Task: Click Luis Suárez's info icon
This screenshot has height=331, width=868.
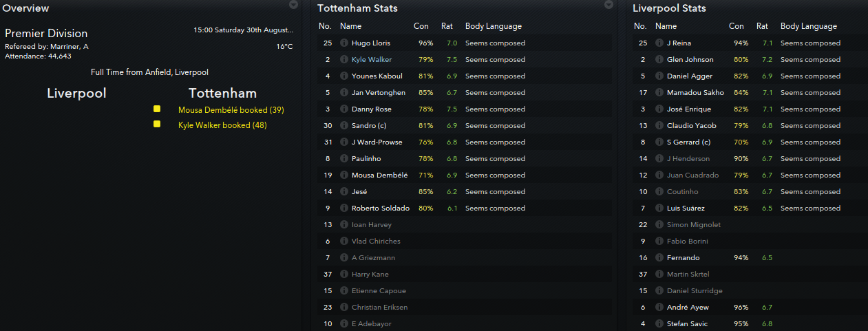Action: tap(659, 208)
